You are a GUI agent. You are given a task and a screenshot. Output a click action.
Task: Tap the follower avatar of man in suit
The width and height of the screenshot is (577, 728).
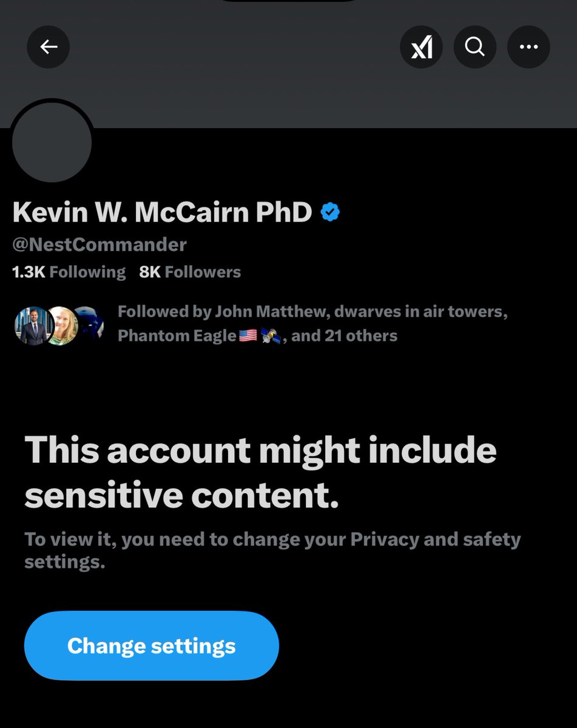tap(33, 325)
